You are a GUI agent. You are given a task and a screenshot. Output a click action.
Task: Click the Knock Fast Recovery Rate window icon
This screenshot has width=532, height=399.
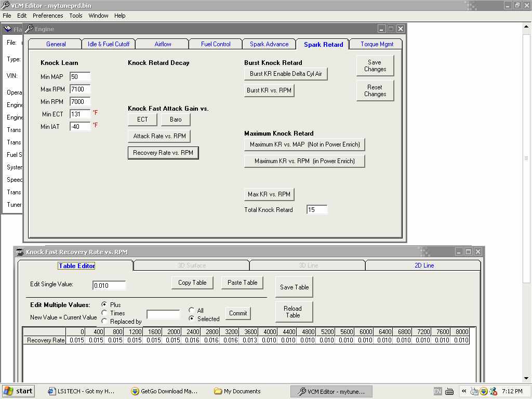20,252
